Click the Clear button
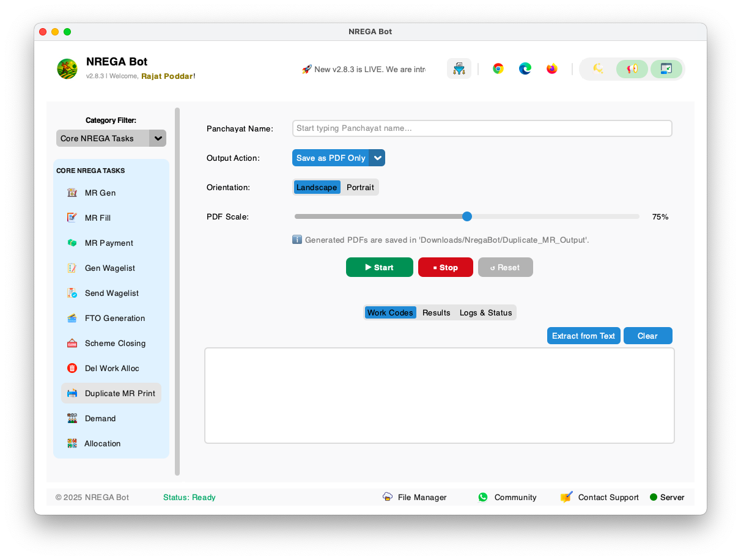 [x=648, y=336]
